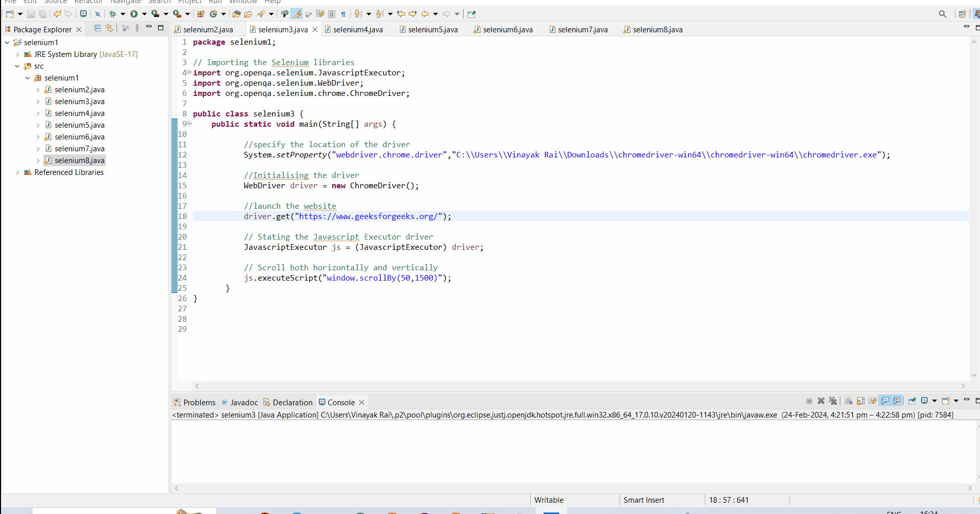Click the Pin Editor icon
The width and height of the screenshot is (980, 514).
coord(472,14)
